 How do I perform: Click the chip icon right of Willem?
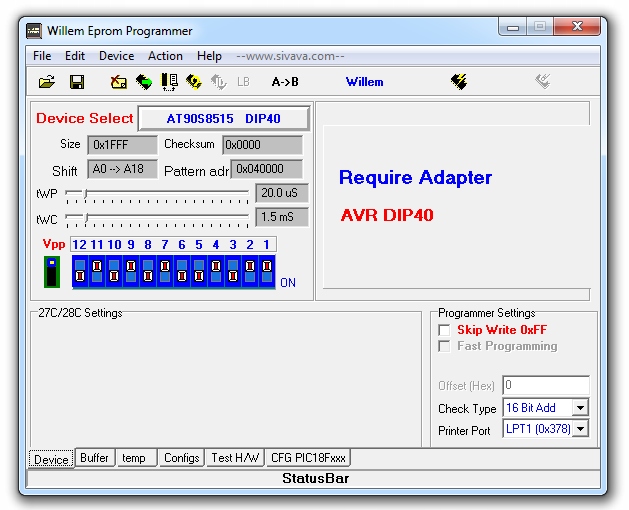pyautogui.click(x=458, y=82)
